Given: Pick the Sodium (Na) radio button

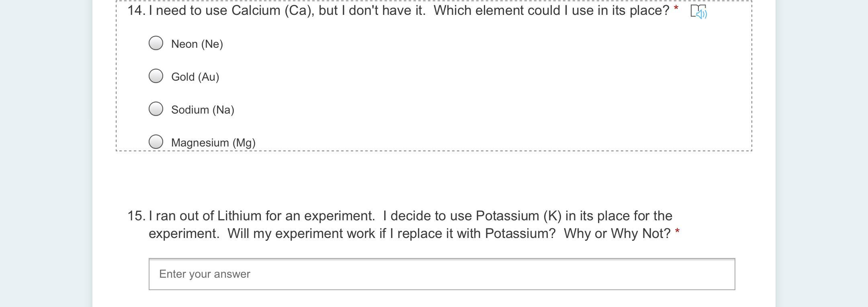Looking at the screenshot, I should click(x=156, y=109).
